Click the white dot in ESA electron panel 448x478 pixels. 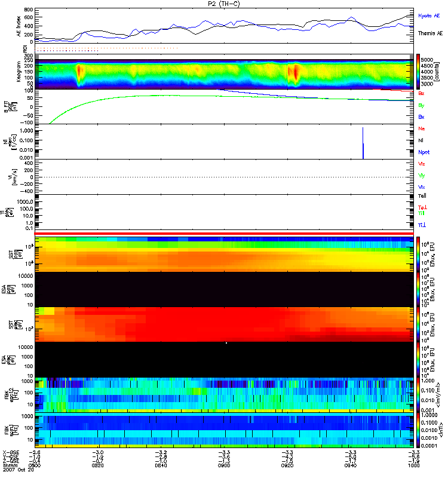(x=226, y=343)
